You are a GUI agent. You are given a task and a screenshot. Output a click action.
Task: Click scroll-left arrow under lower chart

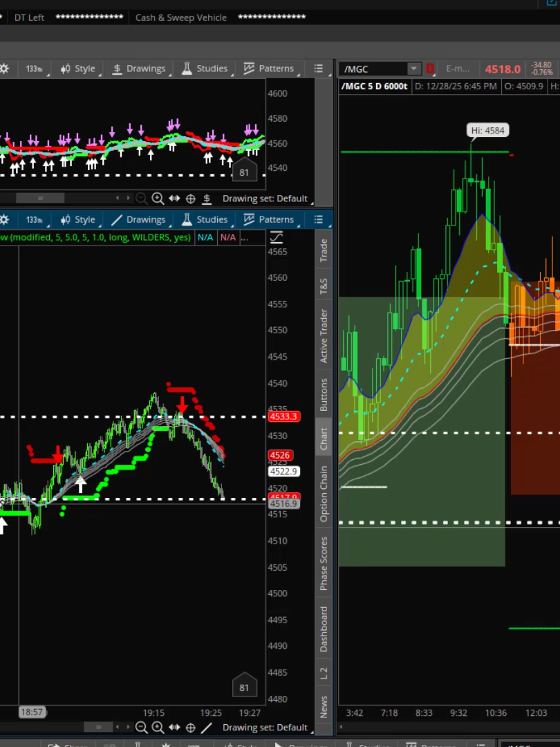118,727
